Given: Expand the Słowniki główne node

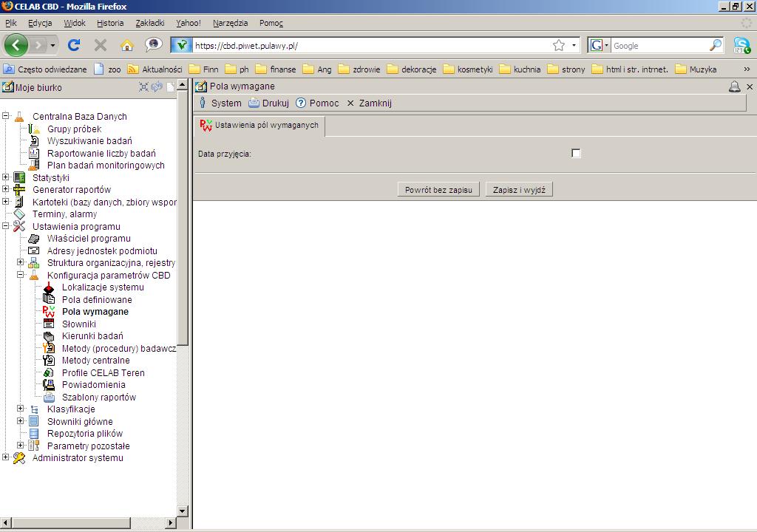Looking at the screenshot, I should (x=20, y=421).
